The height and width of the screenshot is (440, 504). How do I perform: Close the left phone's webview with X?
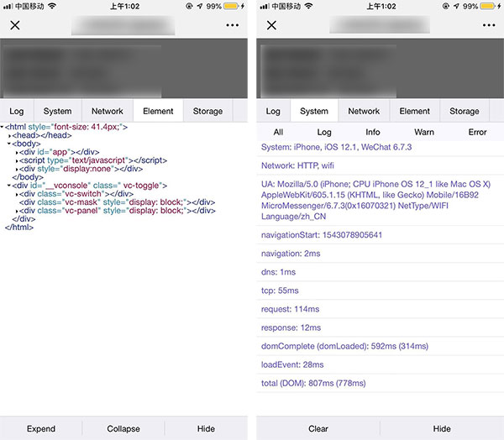coord(15,25)
